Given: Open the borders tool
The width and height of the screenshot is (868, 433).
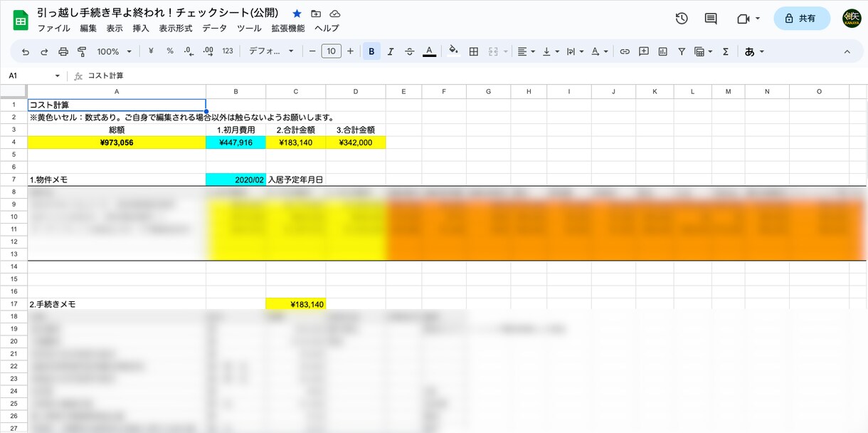Looking at the screenshot, I should 474,51.
